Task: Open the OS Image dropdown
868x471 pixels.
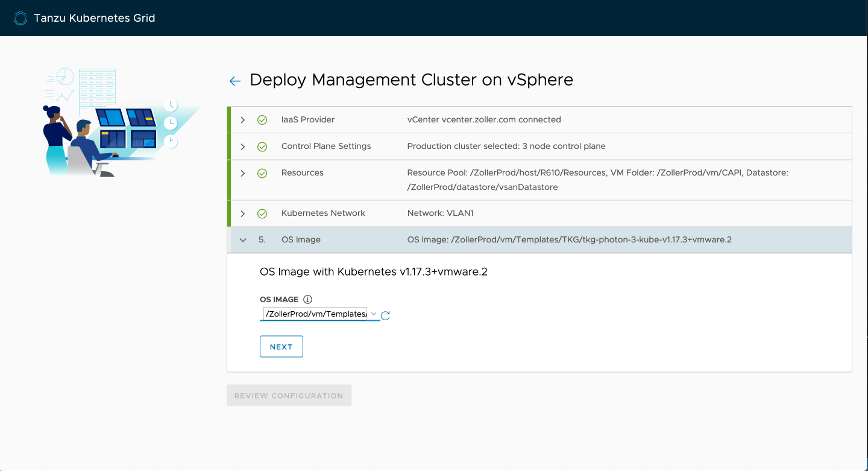Action: (x=319, y=314)
